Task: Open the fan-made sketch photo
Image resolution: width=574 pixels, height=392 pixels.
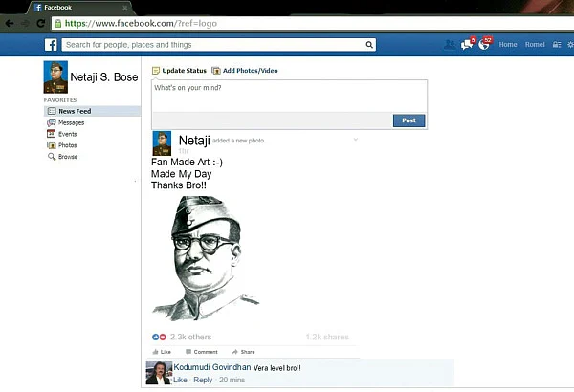Action: 206,258
